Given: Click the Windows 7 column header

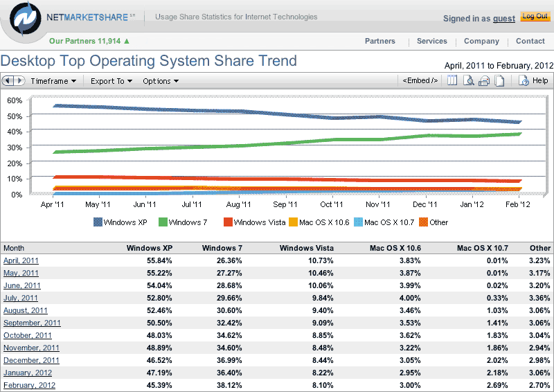Looking at the screenshot, I should (x=222, y=248).
